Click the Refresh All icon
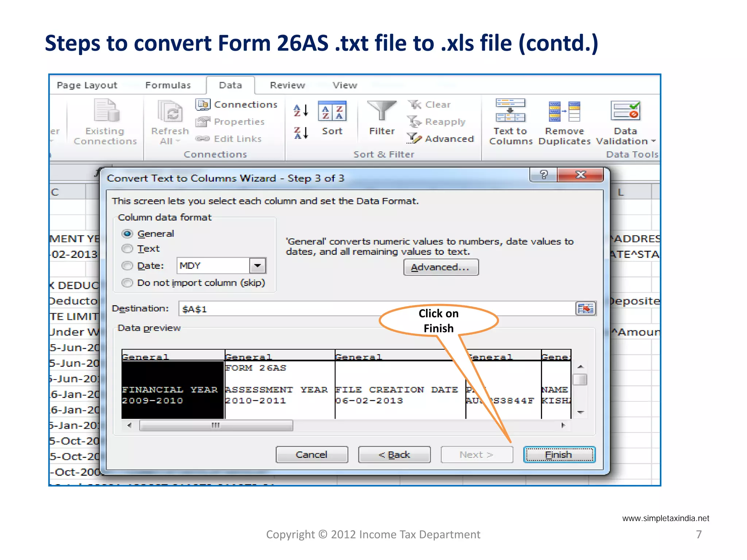The height and width of the screenshot is (560, 747). point(170,111)
